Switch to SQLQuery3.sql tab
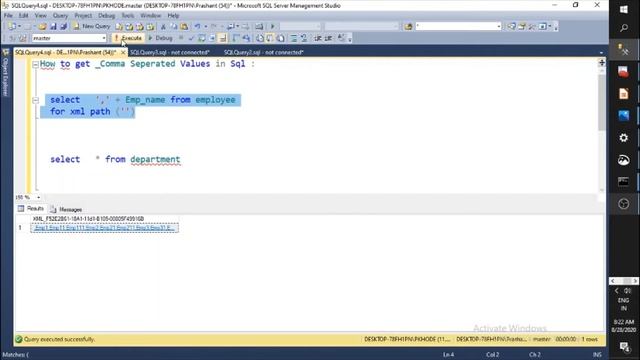 [x=170, y=52]
